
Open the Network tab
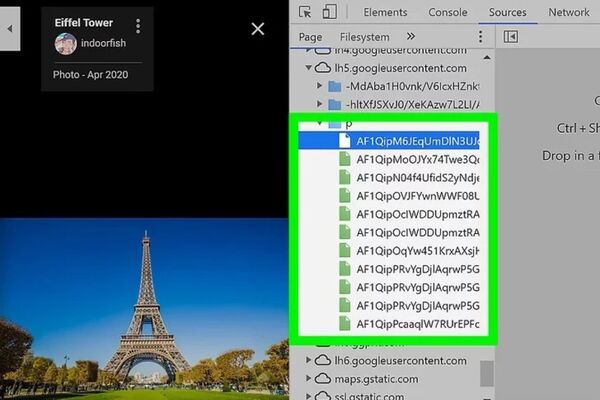(568, 13)
